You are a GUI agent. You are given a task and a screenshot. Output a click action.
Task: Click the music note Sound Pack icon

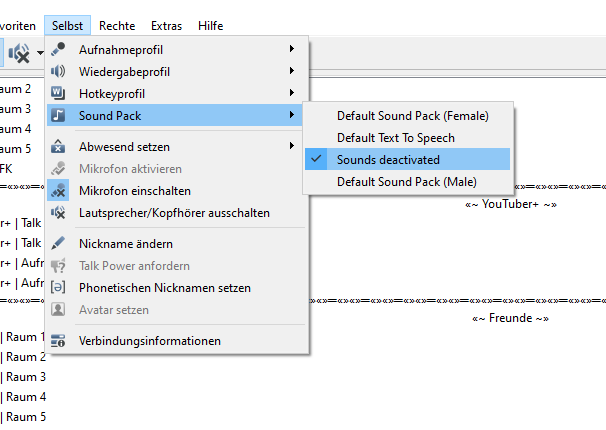(x=58, y=115)
